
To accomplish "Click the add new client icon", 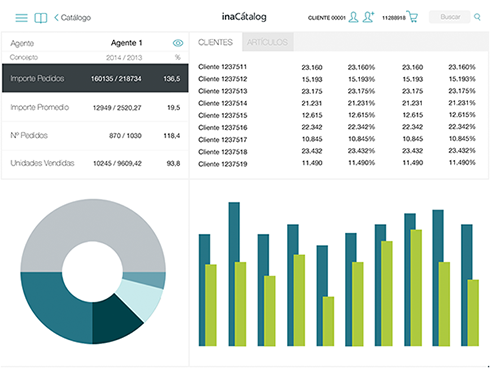I will click(368, 17).
